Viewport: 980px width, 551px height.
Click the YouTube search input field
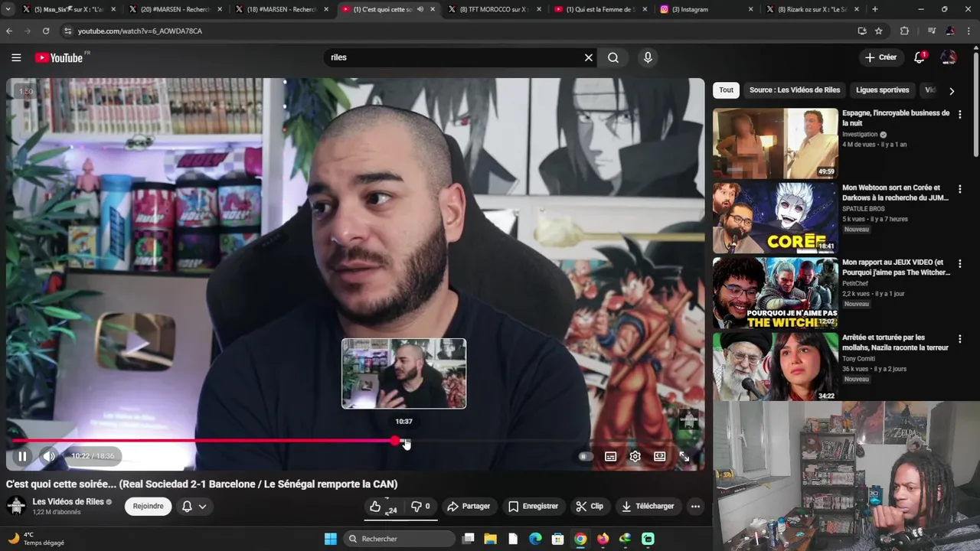pyautogui.click(x=452, y=57)
